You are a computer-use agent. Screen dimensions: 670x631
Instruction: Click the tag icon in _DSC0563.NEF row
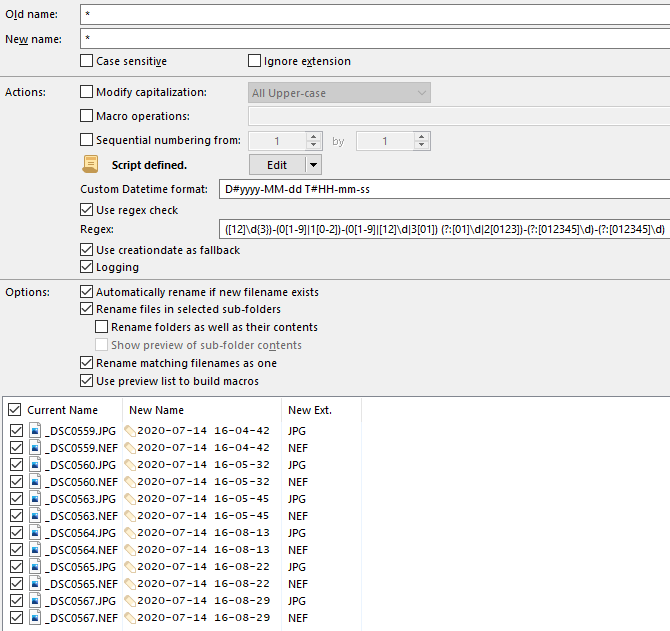(130, 516)
